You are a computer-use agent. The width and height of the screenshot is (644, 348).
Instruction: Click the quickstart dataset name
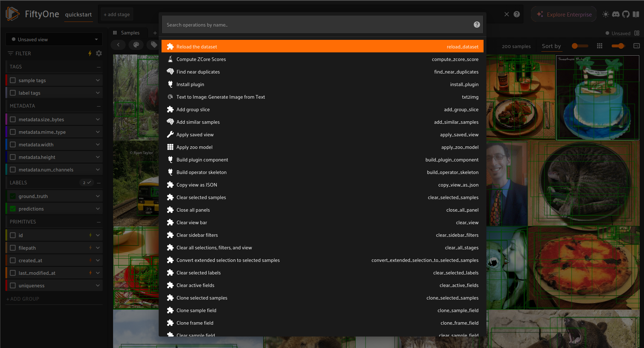pyautogui.click(x=78, y=14)
